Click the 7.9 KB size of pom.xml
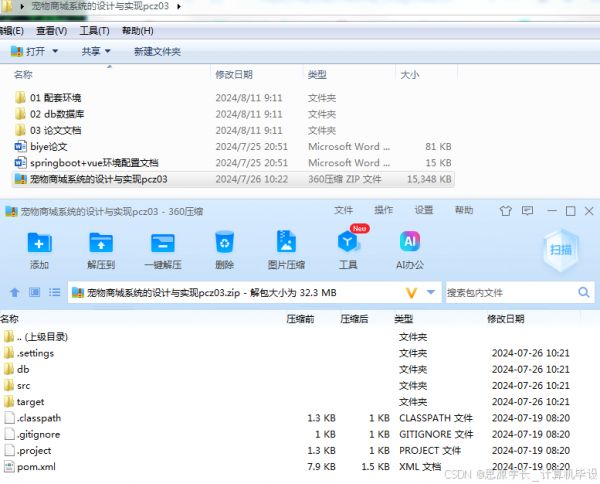This screenshot has width=600, height=484. (321, 466)
